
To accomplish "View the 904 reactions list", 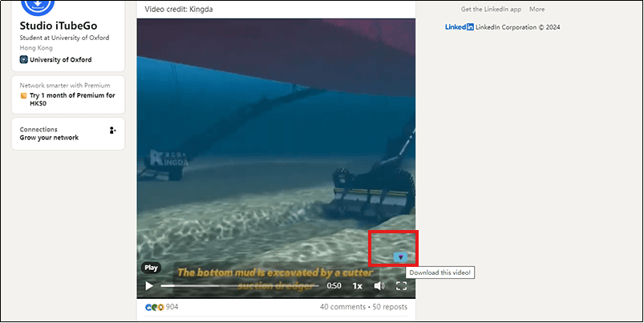I will [x=172, y=307].
